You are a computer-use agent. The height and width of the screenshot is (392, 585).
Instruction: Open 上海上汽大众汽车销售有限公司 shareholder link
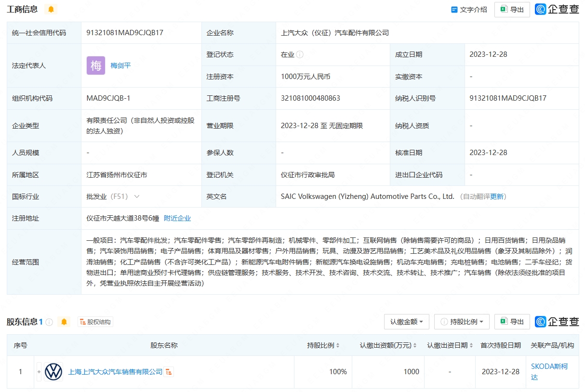pyautogui.click(x=116, y=372)
